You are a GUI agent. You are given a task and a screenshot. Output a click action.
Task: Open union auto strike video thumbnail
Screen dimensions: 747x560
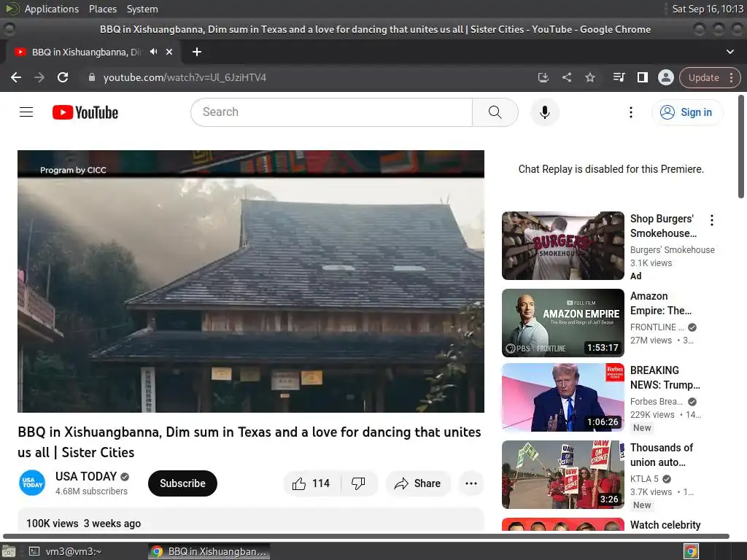562,474
